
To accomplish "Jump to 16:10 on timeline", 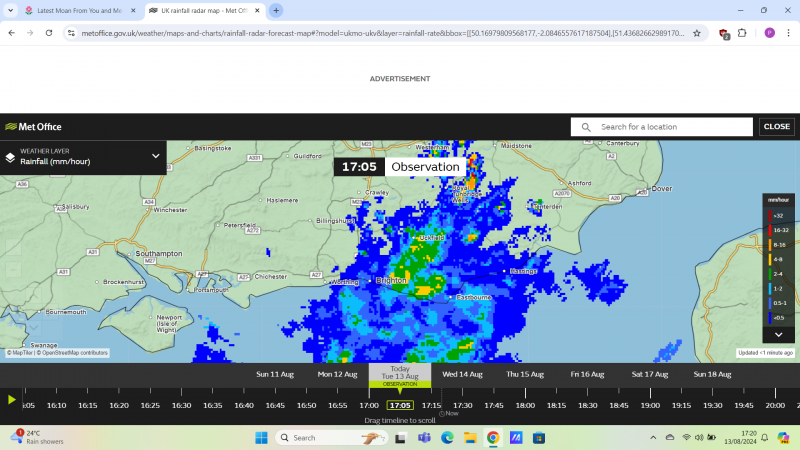I will tap(56, 405).
